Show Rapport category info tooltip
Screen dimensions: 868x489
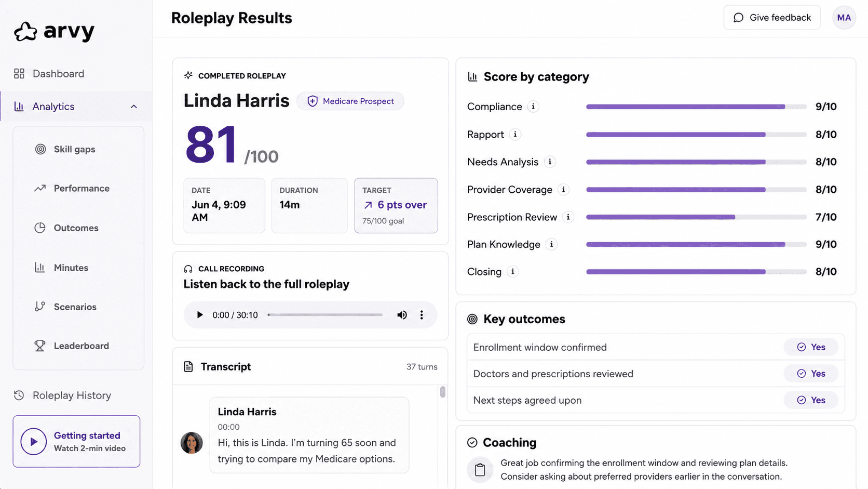[515, 135]
